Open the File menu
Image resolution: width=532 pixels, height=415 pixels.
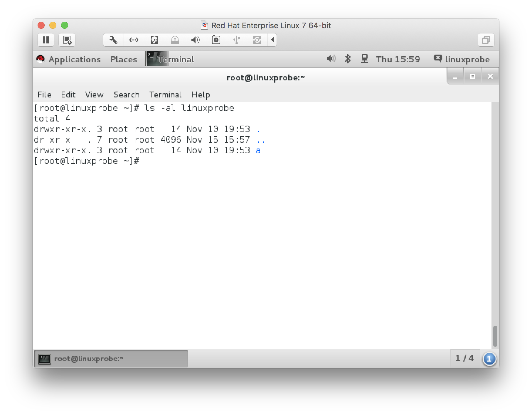click(x=44, y=95)
